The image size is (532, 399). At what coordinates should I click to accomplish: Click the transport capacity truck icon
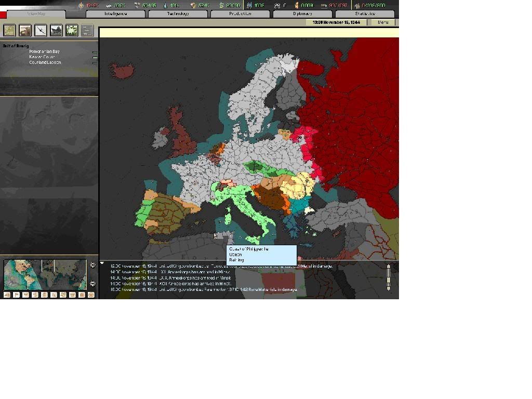click(324, 5)
